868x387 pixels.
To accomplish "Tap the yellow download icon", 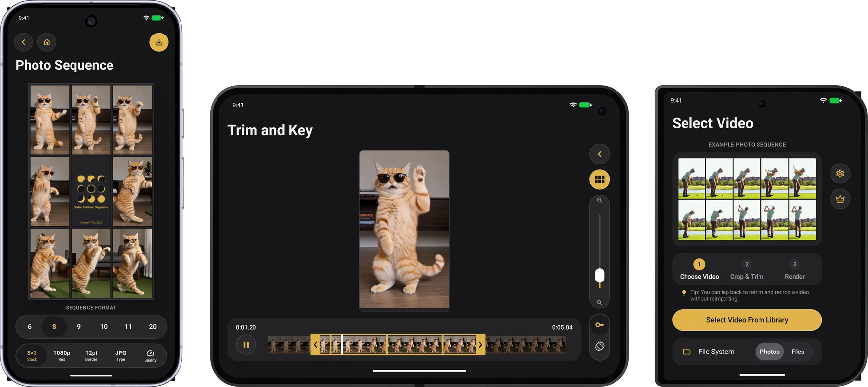I will coord(159,42).
